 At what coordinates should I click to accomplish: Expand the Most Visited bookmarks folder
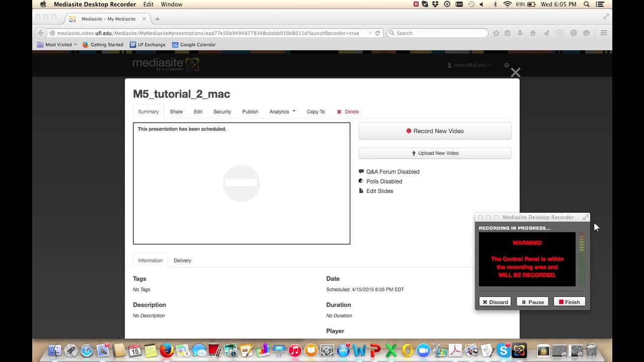57,44
